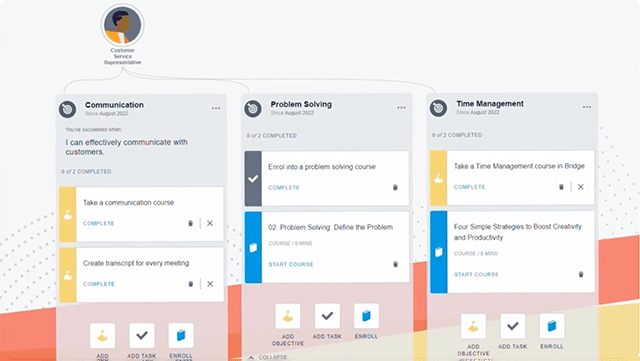Viewport: 640px width, 361px height.
Task: Click objective icon on 'Create transcript for every meeting'
Action: click(68, 275)
